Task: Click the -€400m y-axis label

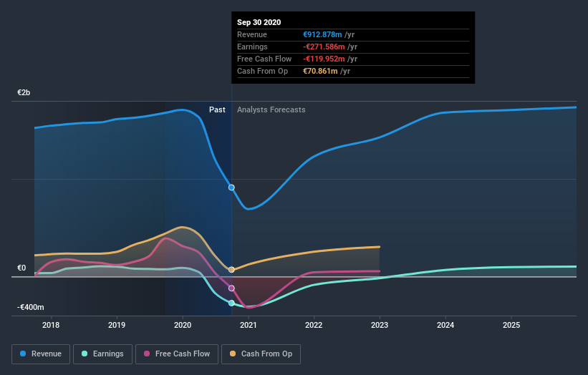Action: [30, 307]
